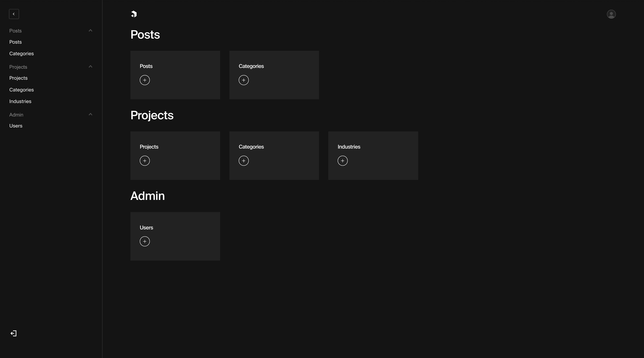Create a new User with the plus icon
The width and height of the screenshot is (644, 358).
tap(145, 241)
